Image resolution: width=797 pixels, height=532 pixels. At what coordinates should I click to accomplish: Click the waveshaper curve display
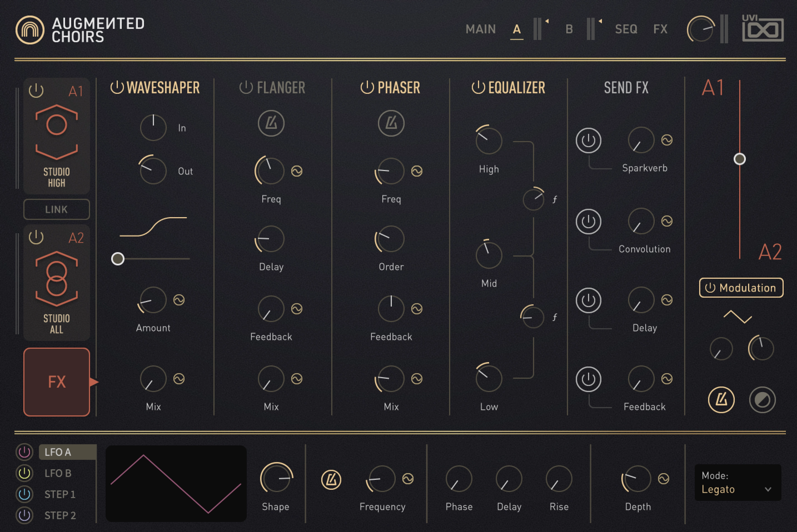(x=153, y=227)
